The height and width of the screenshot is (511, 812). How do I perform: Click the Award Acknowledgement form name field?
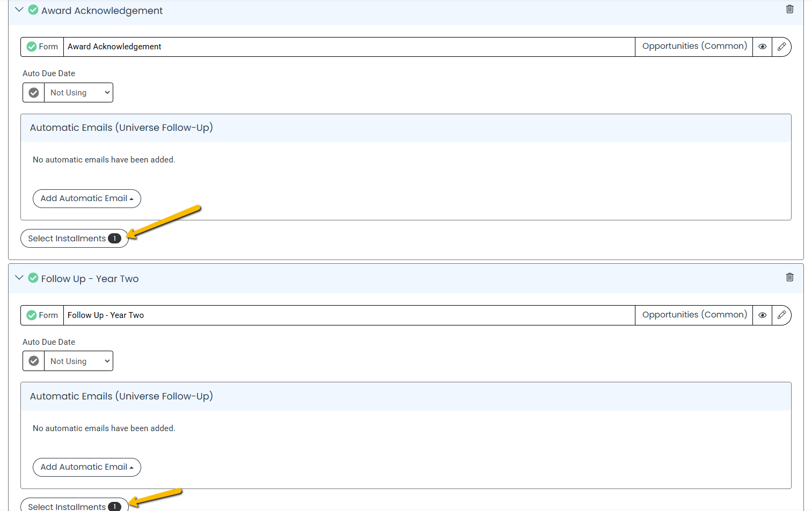349,47
